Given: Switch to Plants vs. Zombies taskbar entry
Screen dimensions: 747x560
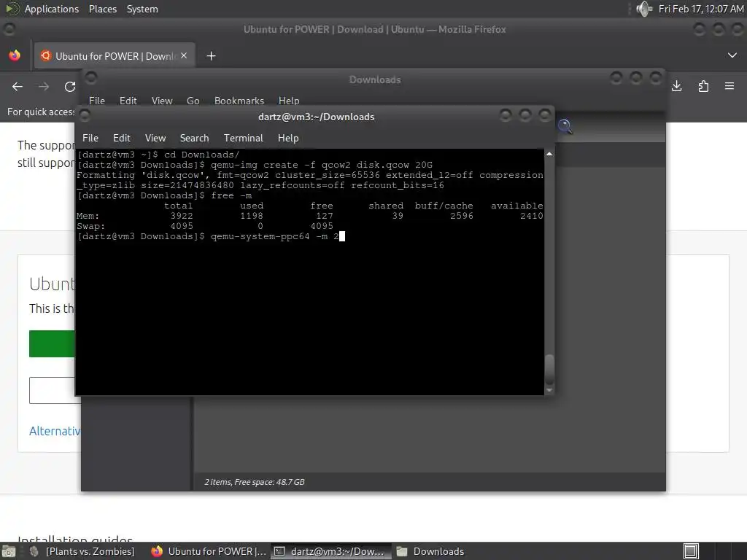Looking at the screenshot, I should click(x=84, y=551).
